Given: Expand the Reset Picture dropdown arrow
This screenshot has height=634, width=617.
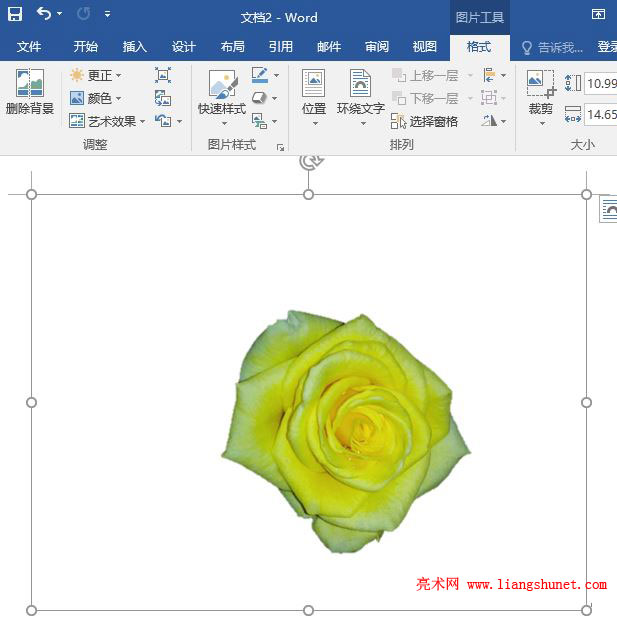Looking at the screenshot, I should tap(180, 121).
